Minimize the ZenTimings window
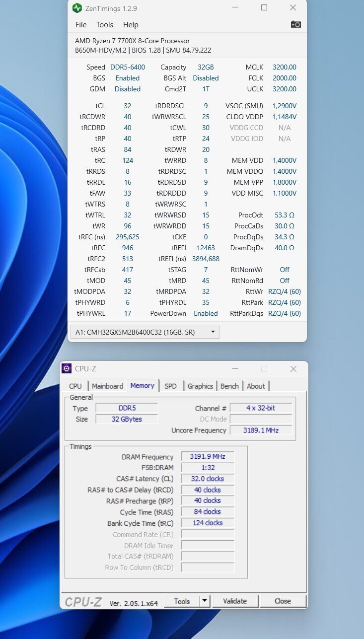Image resolution: width=364 pixels, height=639 pixels. pyautogui.click(x=235, y=8)
